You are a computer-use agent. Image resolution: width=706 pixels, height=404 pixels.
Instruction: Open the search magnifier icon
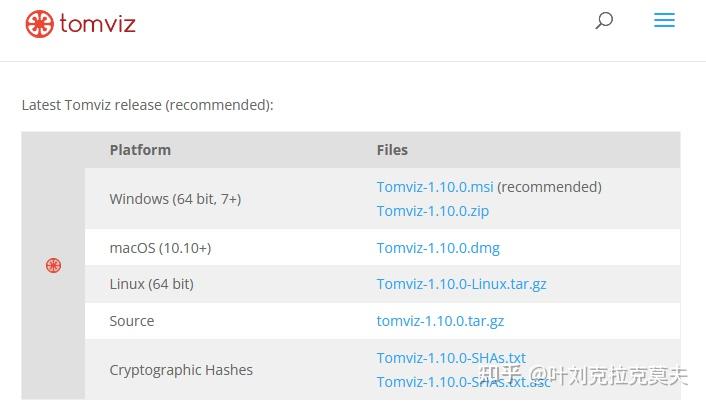coord(604,20)
